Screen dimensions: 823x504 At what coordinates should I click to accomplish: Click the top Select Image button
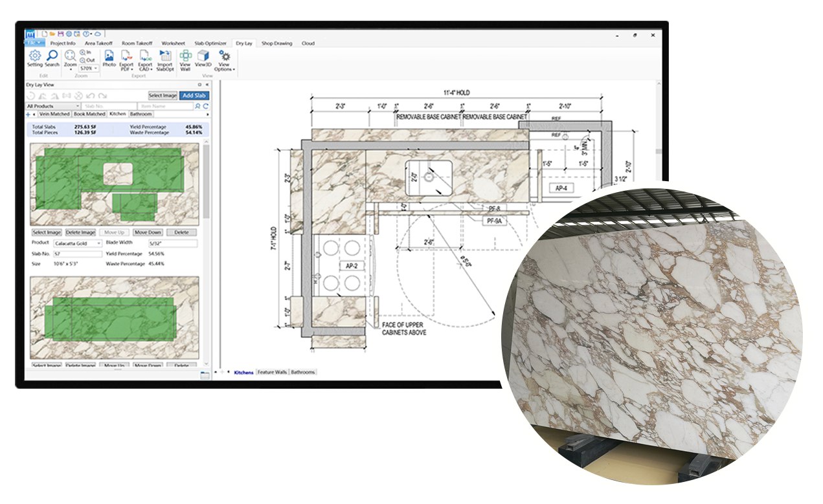(163, 95)
